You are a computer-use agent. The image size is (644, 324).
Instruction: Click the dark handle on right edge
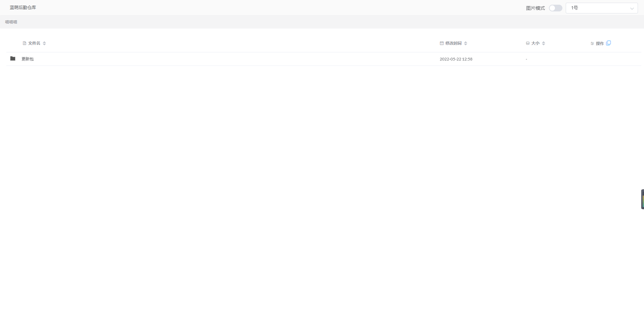coord(642,199)
